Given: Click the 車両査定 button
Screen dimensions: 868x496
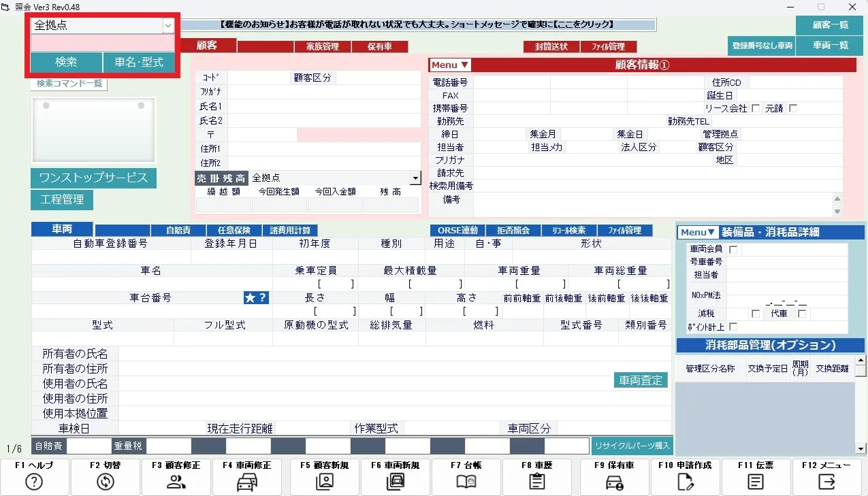Looking at the screenshot, I should pos(641,380).
